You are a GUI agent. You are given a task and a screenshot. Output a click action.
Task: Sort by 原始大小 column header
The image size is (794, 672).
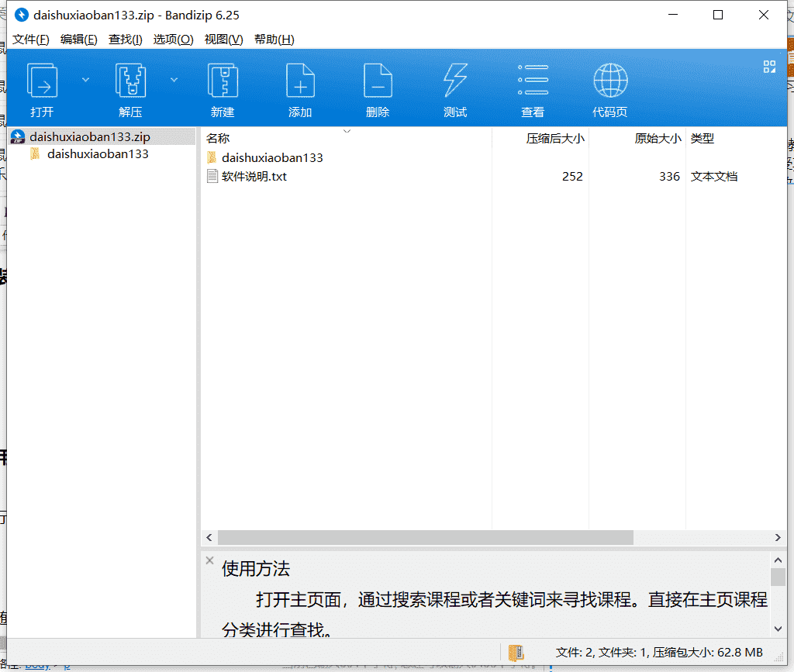[637, 138]
